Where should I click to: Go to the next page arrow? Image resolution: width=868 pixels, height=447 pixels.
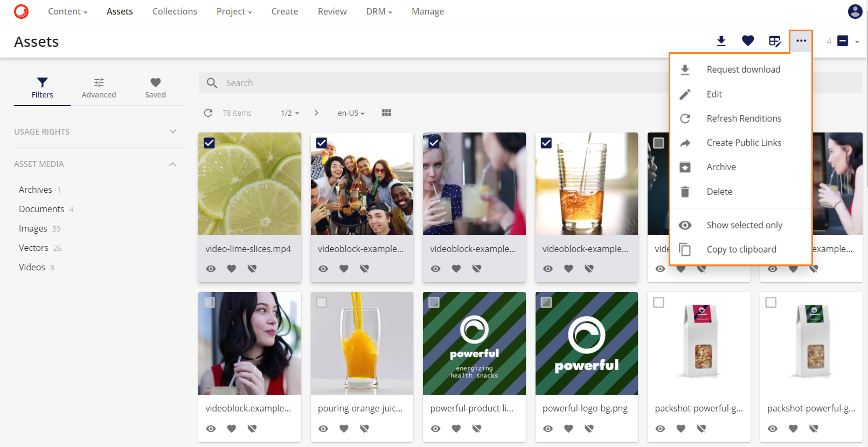click(316, 113)
